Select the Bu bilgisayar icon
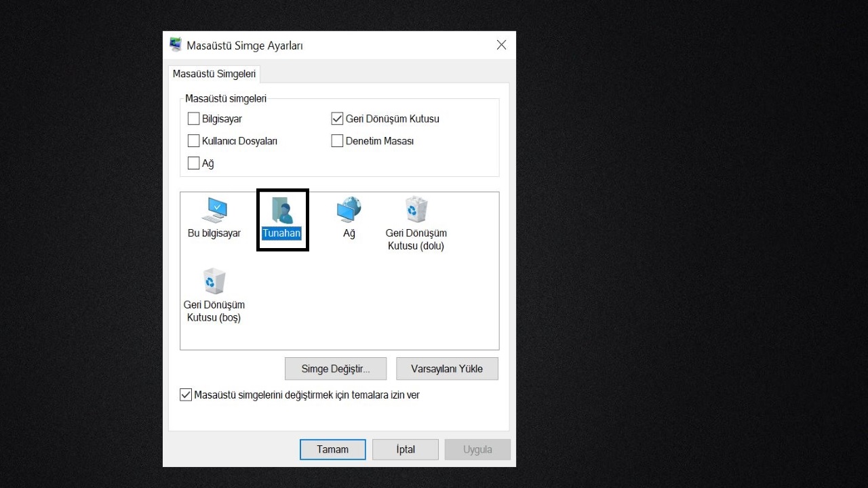The width and height of the screenshot is (868, 488). [x=214, y=211]
